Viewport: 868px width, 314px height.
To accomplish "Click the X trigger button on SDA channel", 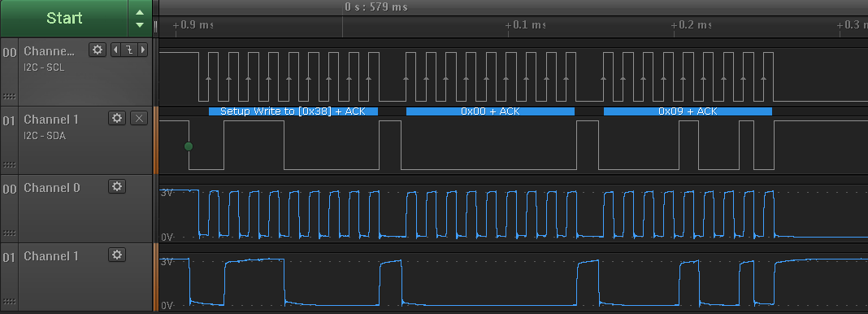I will [x=139, y=118].
